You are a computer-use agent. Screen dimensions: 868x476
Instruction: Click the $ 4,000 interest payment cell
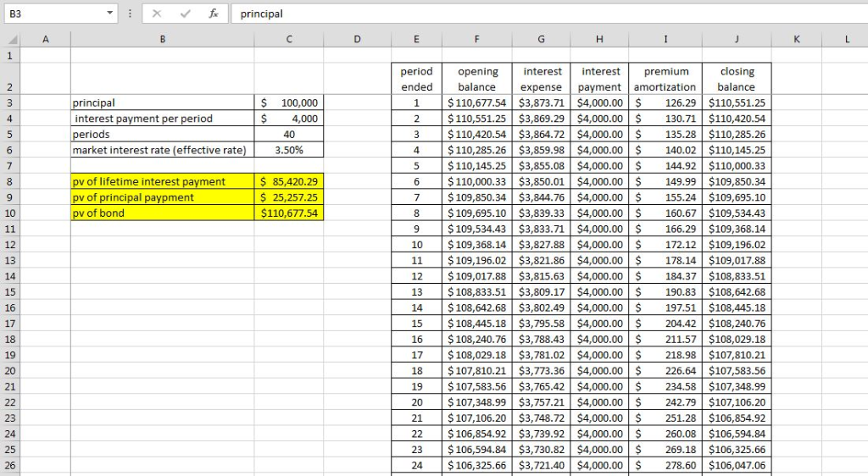[289, 119]
